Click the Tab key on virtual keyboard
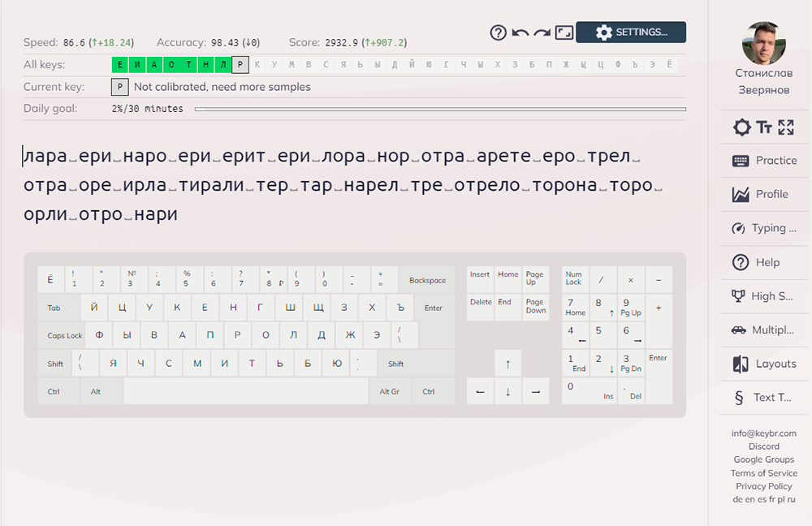This screenshot has height=526, width=812. tap(58, 308)
